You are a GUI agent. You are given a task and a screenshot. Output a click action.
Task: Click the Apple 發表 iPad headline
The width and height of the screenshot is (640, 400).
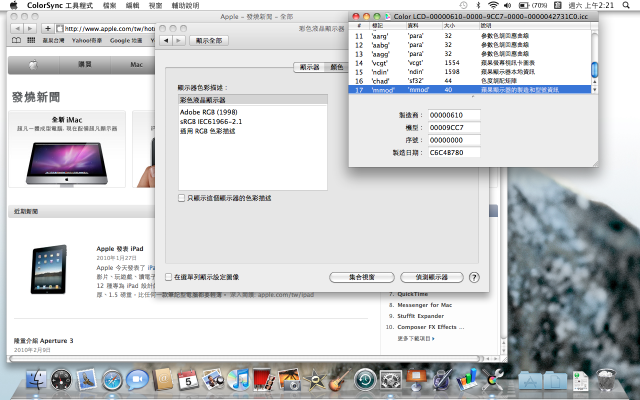click(120, 248)
